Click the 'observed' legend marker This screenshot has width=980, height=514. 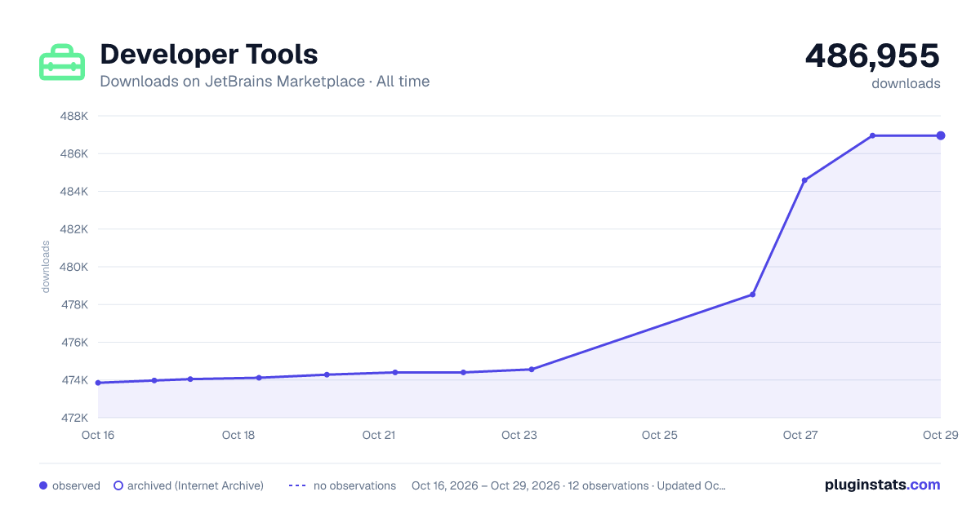click(x=43, y=485)
